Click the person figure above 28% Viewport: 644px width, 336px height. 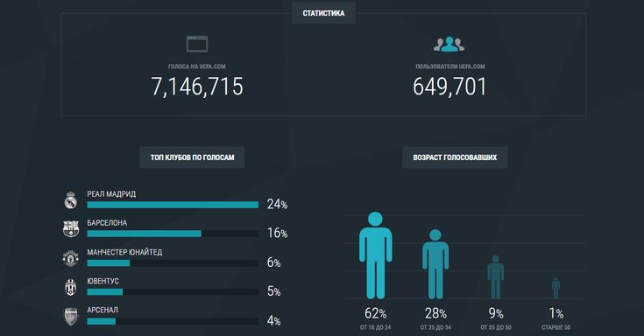pyautogui.click(x=435, y=263)
